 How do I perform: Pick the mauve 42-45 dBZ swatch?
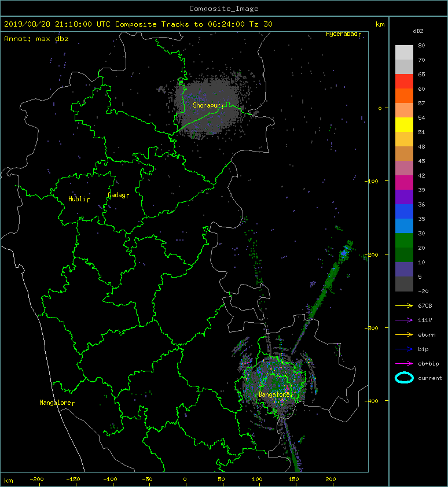pos(404,168)
